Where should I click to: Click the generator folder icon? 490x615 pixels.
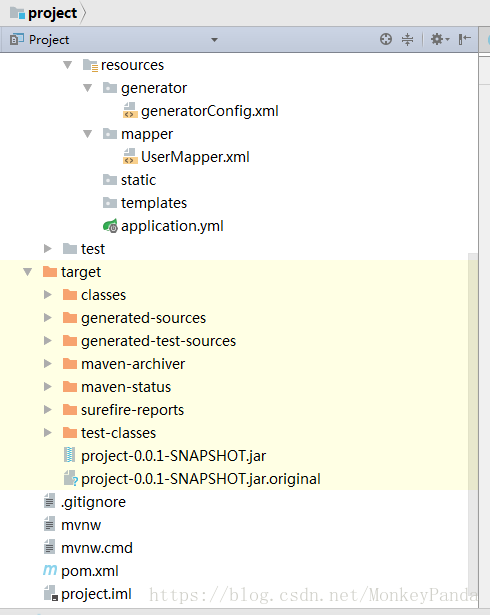pyautogui.click(x=110, y=88)
